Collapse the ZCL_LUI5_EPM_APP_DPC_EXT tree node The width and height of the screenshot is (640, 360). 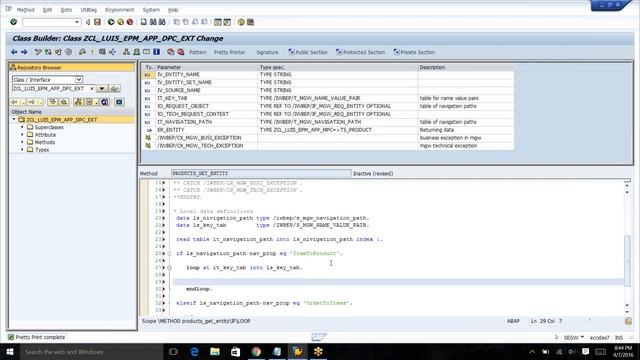pyautogui.click(x=14, y=120)
